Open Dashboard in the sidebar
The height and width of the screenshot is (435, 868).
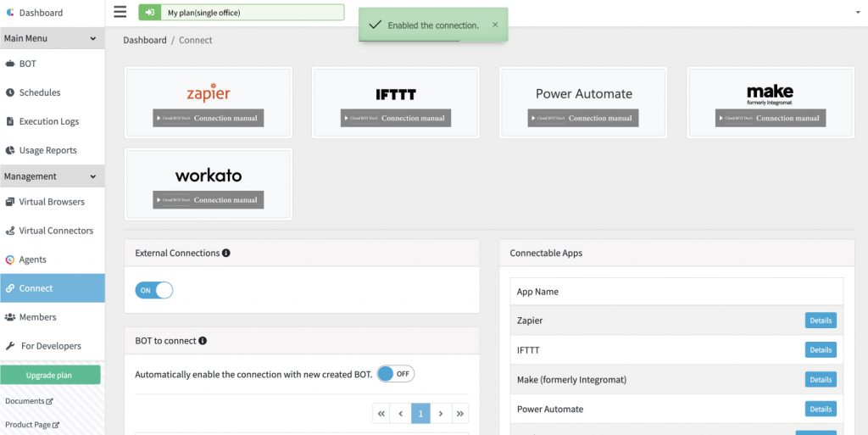point(52,13)
